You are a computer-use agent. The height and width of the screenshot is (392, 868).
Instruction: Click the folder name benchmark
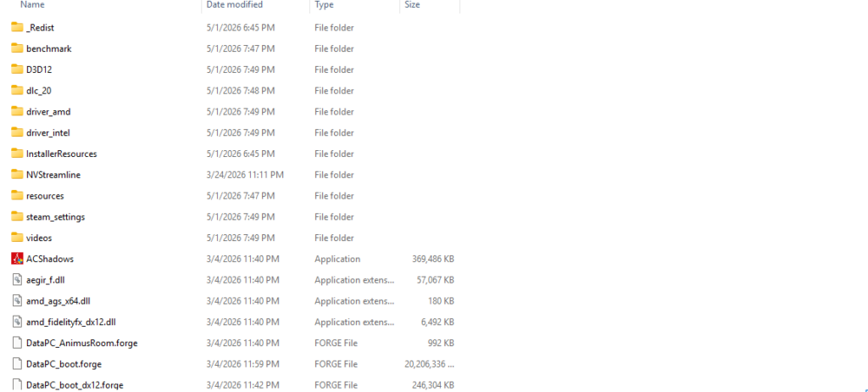pos(48,48)
